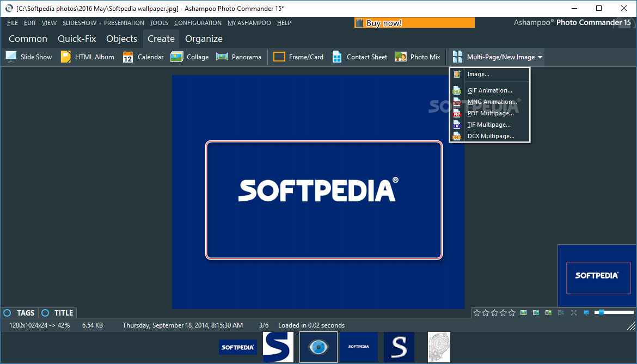Click the single-image view icon beside stars
This screenshot has width=637, height=364.
click(524, 312)
